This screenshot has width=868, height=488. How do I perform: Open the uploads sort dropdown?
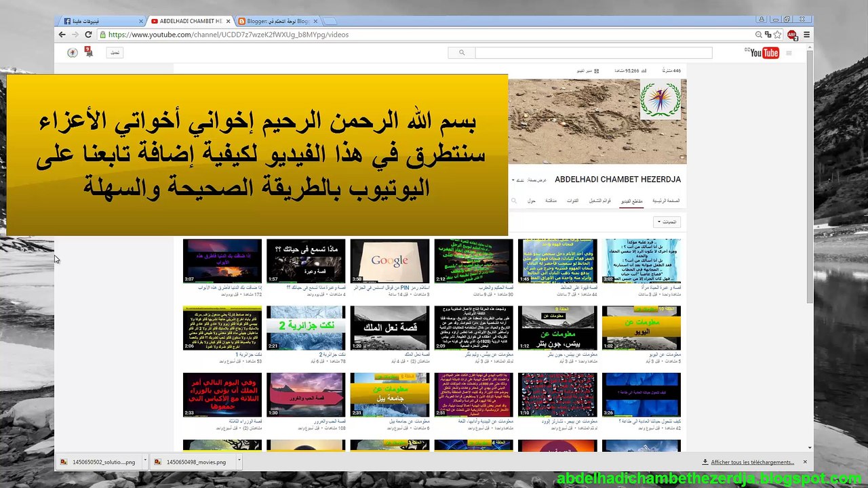click(667, 222)
